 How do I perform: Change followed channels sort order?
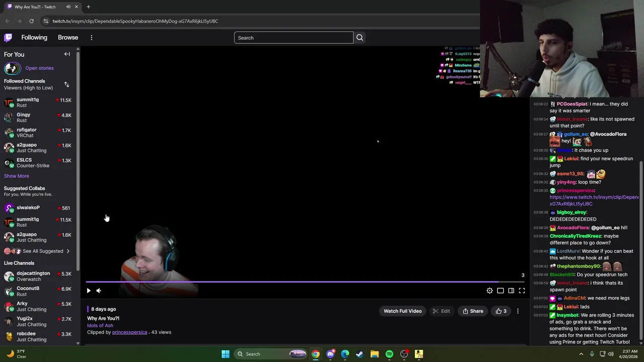click(66, 84)
